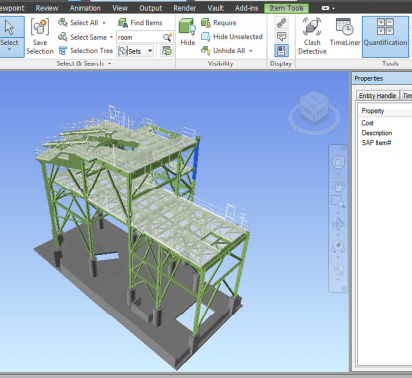
Task: Click the Hide cube button
Action: click(187, 32)
